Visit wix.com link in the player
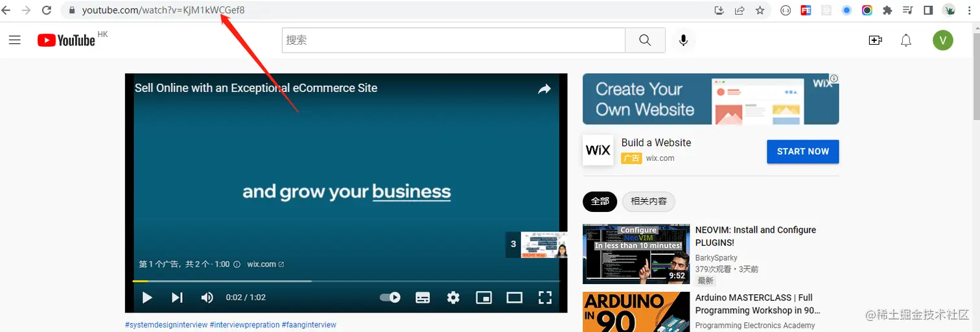This screenshot has width=980, height=332. tap(265, 265)
